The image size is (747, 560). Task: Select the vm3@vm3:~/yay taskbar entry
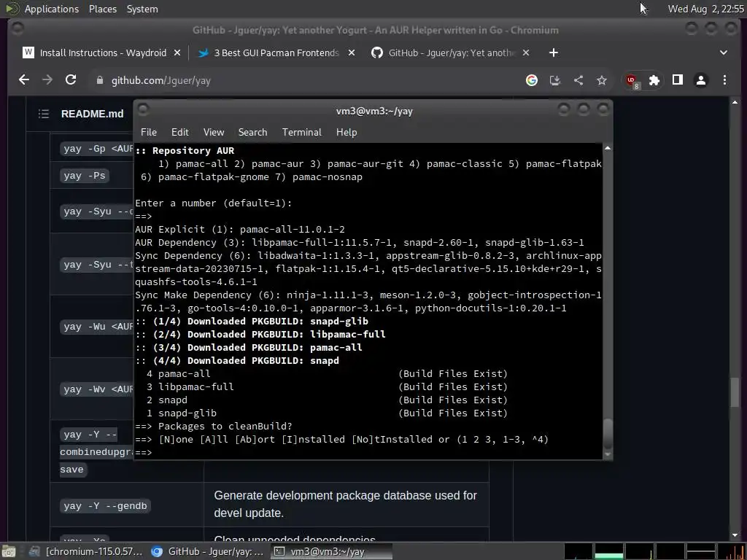331,551
